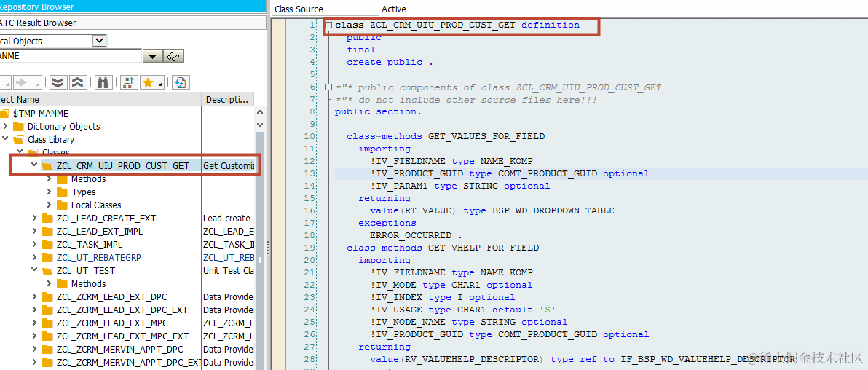Click ERROR_OCCURRED in line 18
This screenshot has height=370, width=868.
click(x=411, y=235)
